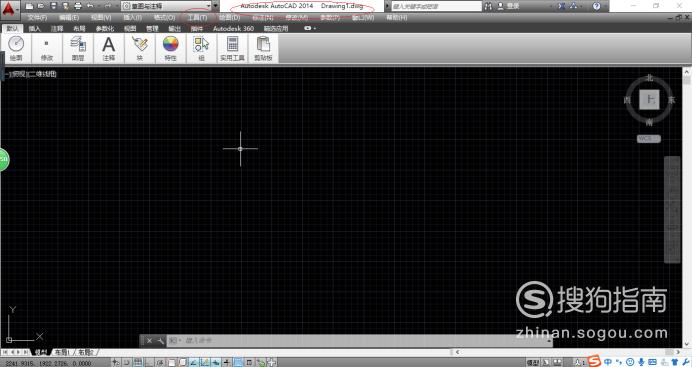The width and height of the screenshot is (692, 367).
Task: Expand the 剪贴板 (Clipboard) ribbon panel
Action: tap(263, 49)
